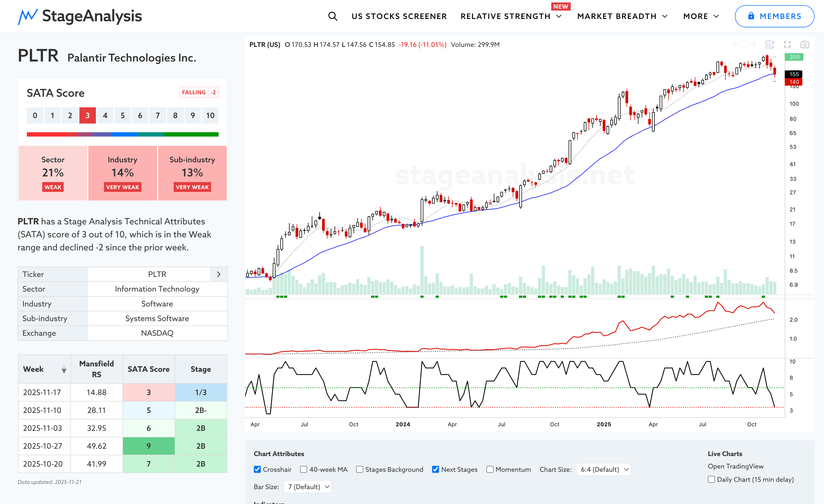Open the Market Breadth menu

622,16
